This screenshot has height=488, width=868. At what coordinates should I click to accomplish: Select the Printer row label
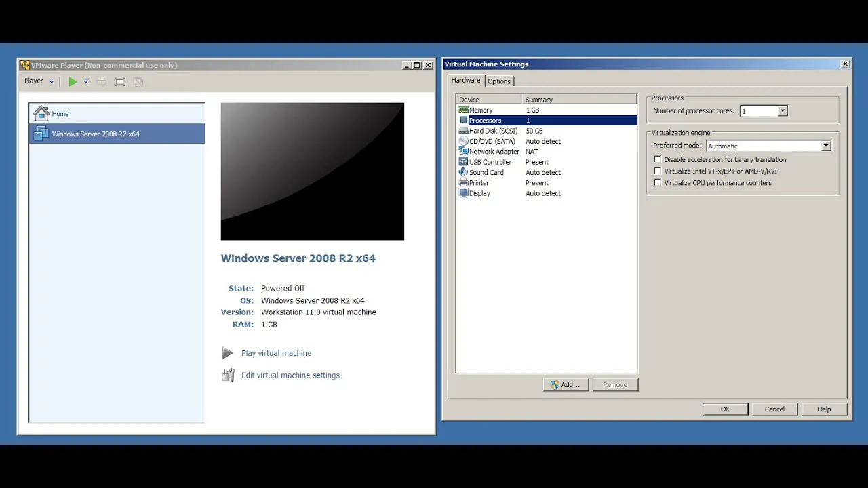[479, 183]
